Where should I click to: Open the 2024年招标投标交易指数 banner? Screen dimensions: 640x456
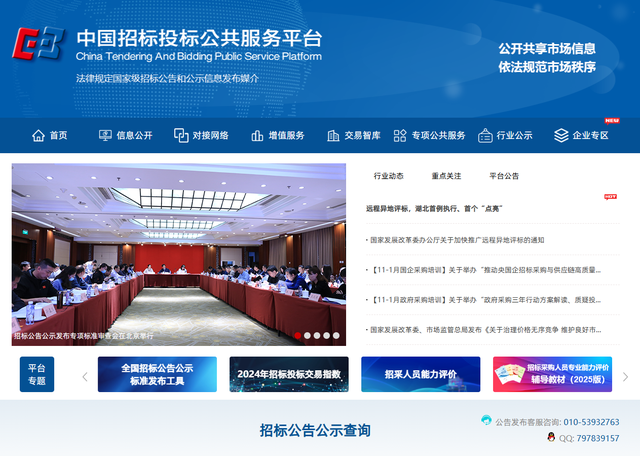point(289,374)
